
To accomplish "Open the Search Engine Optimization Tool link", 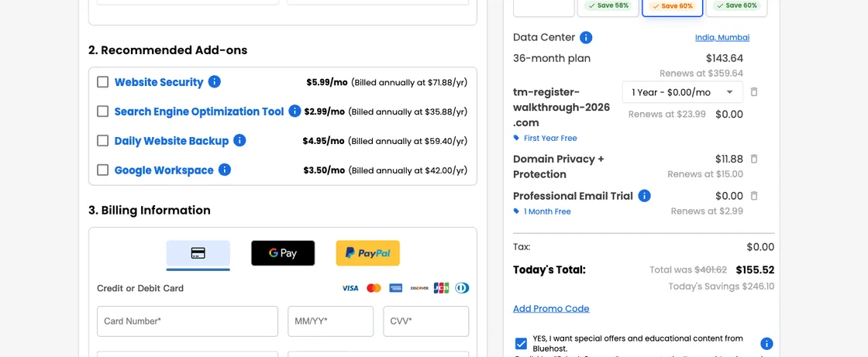I will coord(199,112).
